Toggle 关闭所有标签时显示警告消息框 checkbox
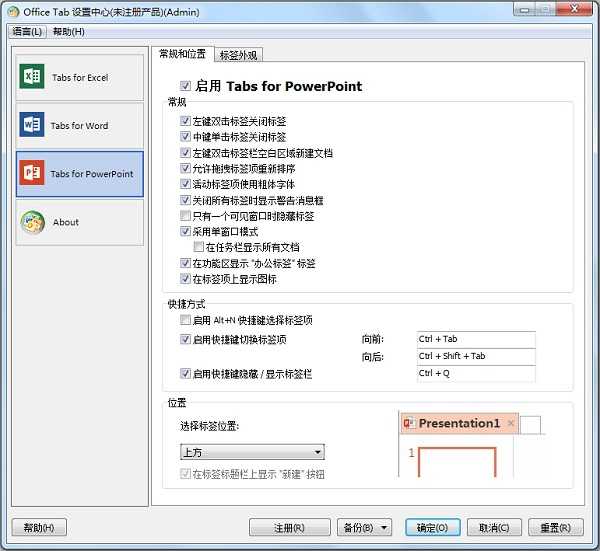The height and width of the screenshot is (551, 600). click(x=185, y=200)
